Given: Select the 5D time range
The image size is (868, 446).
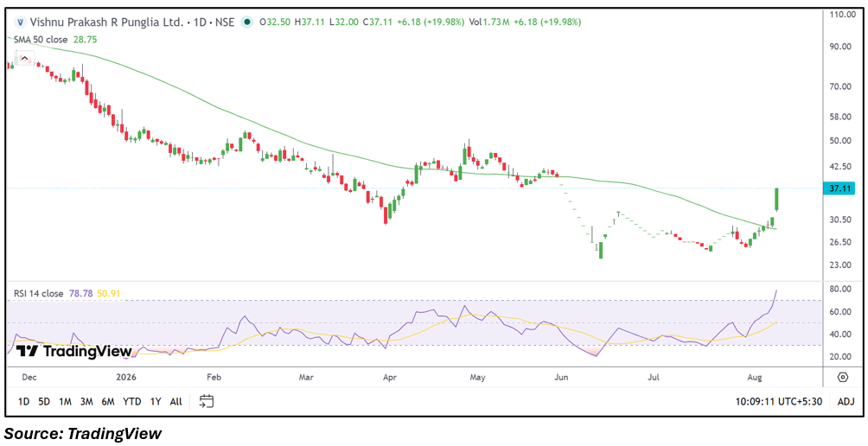Looking at the screenshot, I should (44, 402).
